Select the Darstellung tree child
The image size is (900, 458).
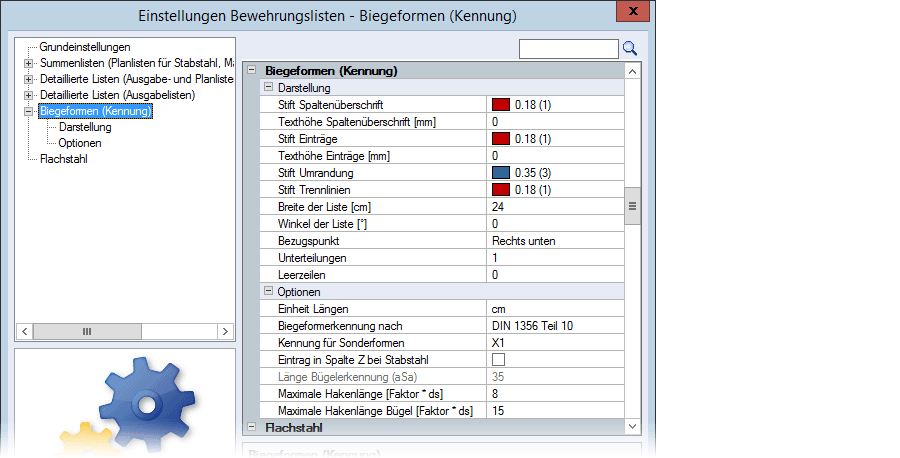click(85, 127)
